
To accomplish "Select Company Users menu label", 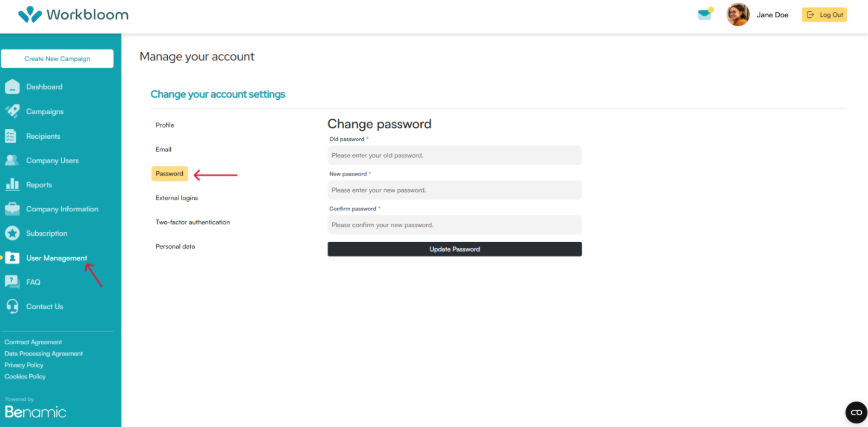I will [53, 161].
